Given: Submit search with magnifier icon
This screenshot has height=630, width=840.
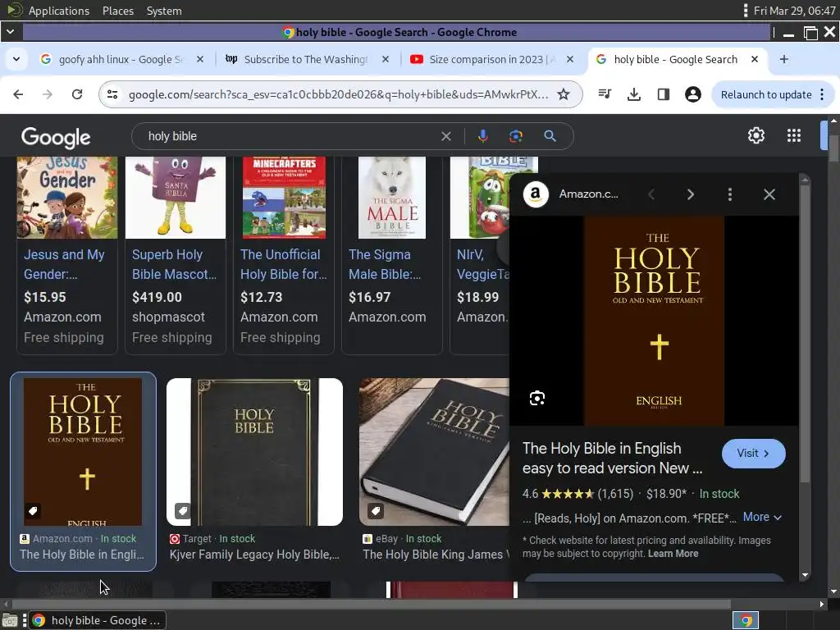Looking at the screenshot, I should pos(550,136).
